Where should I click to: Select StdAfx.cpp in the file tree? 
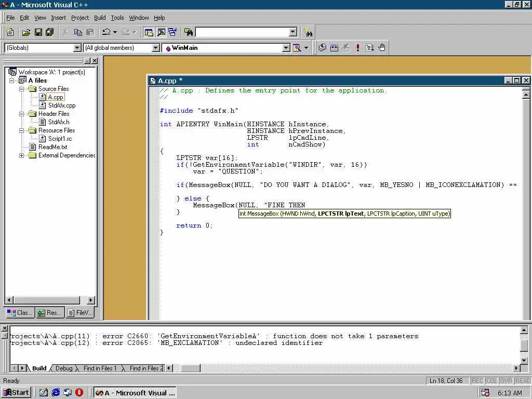(x=62, y=105)
